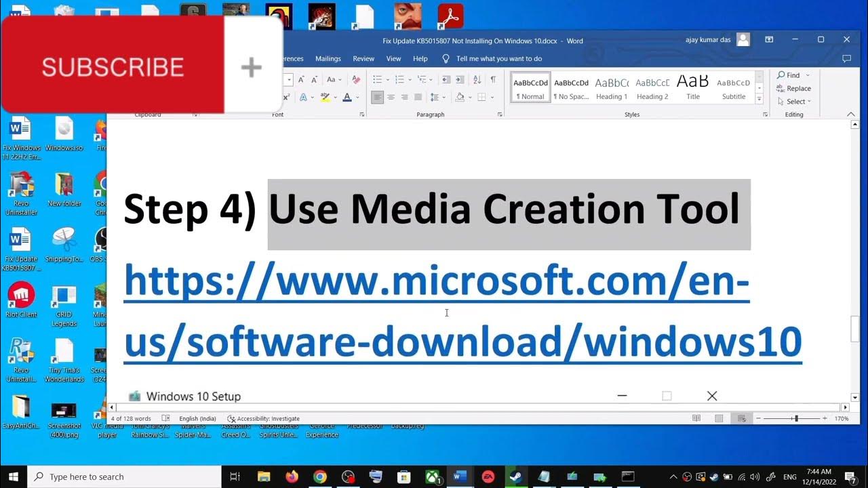Click the Word icon in taskbar
Viewport: 868px width, 488px height.
(x=460, y=476)
